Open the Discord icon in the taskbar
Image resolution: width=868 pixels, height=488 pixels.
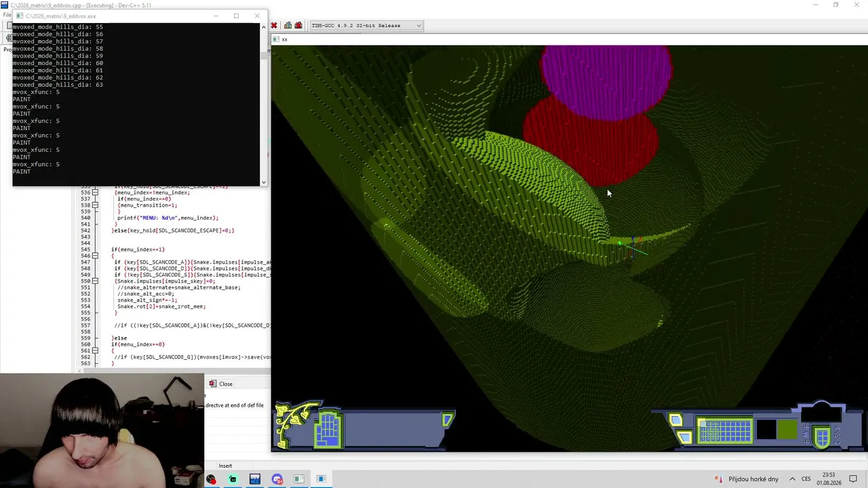[x=277, y=479]
